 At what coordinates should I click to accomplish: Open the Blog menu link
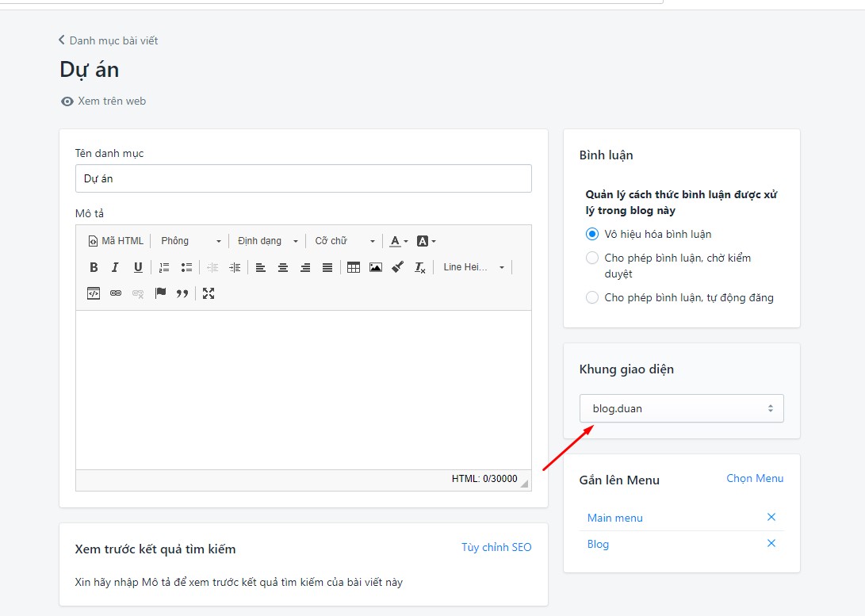598,545
